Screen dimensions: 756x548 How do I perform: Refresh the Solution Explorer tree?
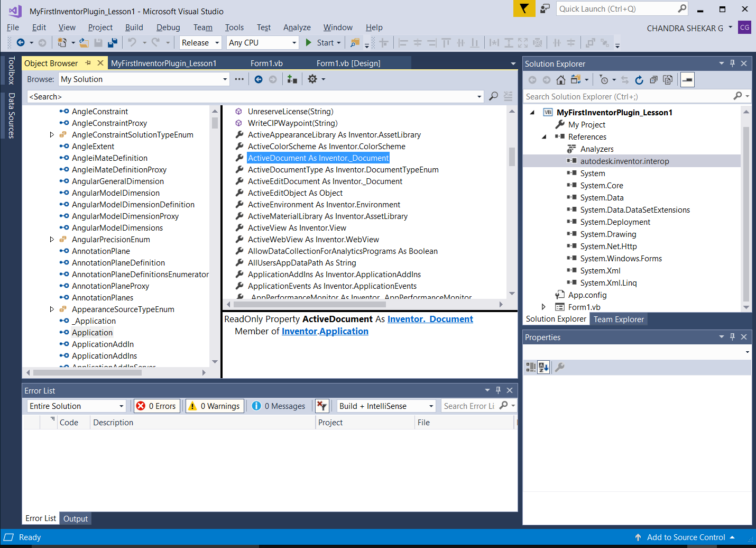point(639,80)
